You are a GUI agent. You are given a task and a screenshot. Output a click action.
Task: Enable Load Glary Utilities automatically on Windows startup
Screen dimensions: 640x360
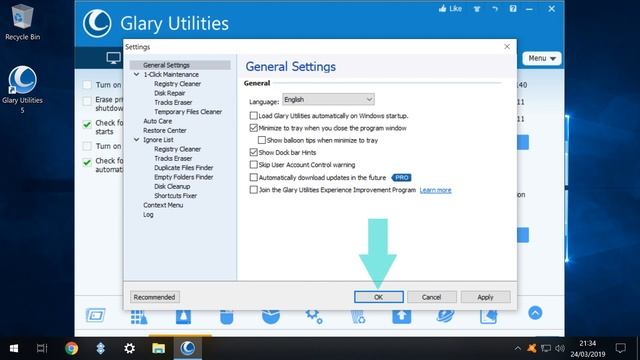tap(253, 116)
